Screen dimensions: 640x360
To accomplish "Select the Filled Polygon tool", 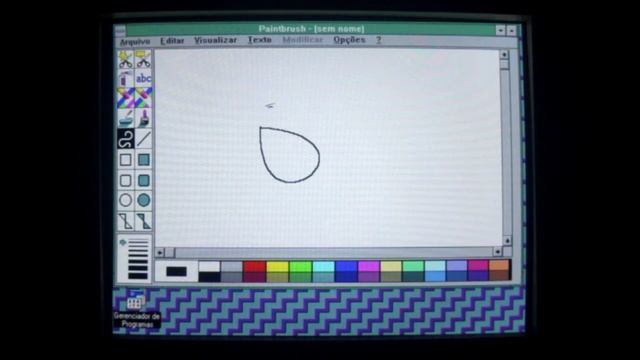I will coord(143,221).
